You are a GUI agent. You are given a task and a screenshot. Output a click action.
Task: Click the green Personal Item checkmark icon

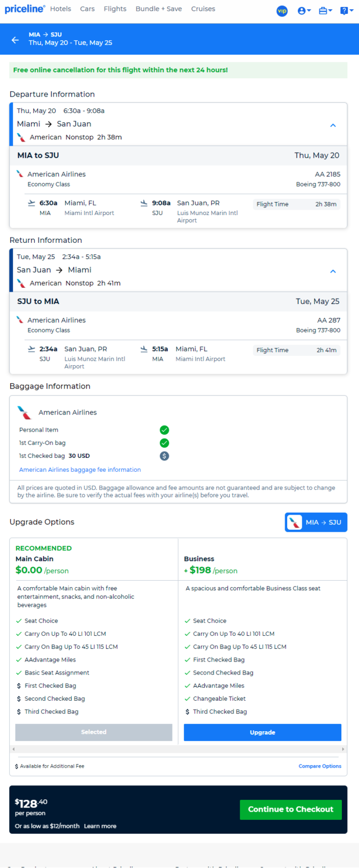pyautogui.click(x=164, y=430)
